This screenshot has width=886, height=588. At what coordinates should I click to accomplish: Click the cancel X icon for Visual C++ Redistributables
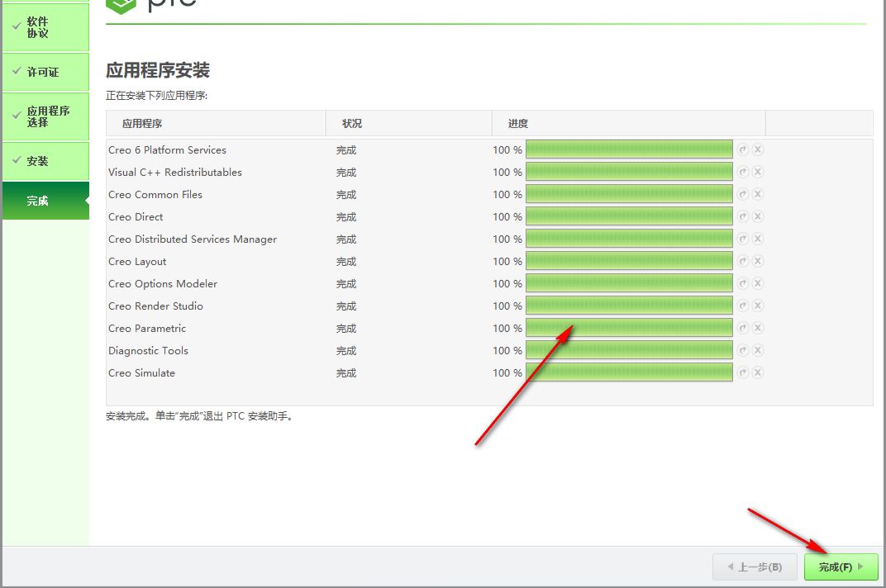point(758,172)
